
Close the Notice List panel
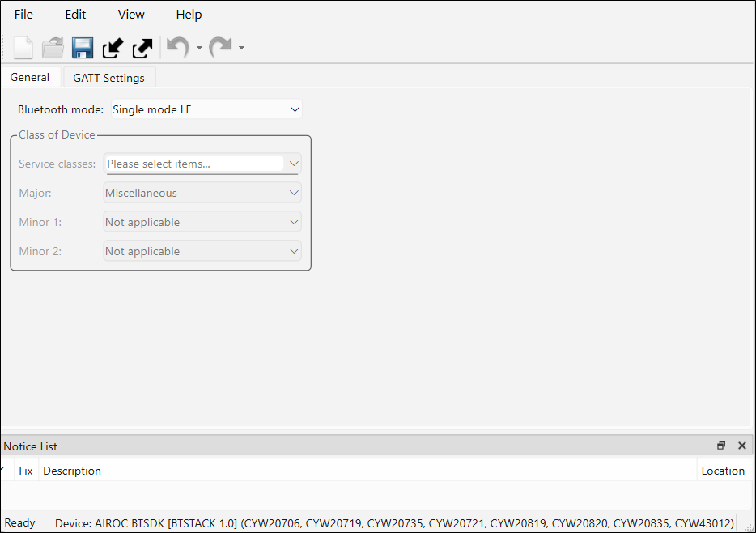(x=742, y=446)
